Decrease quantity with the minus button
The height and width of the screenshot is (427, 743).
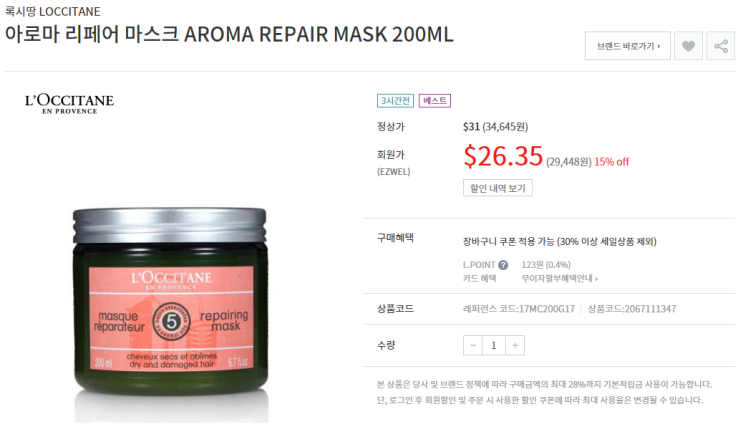(x=472, y=345)
